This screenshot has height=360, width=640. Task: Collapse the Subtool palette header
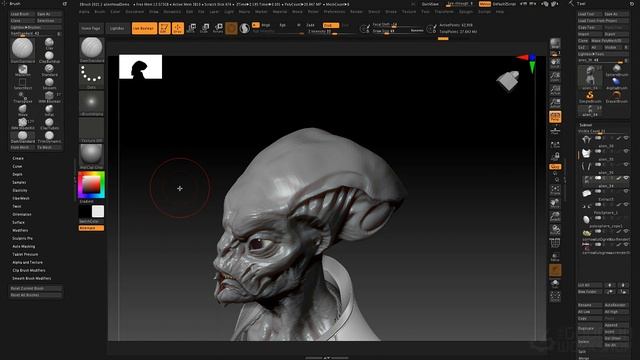pyautogui.click(x=586, y=125)
